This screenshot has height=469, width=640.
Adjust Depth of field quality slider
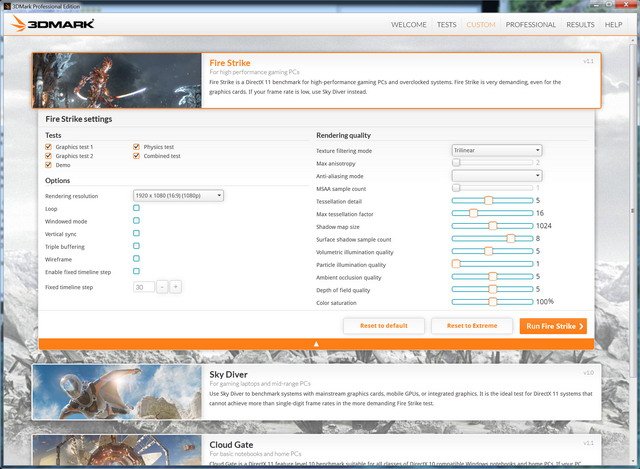pos(492,289)
